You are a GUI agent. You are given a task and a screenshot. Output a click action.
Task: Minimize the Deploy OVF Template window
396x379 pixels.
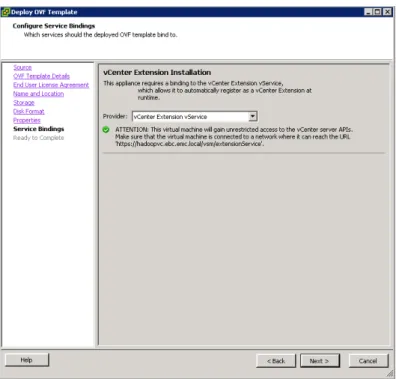[368, 12]
